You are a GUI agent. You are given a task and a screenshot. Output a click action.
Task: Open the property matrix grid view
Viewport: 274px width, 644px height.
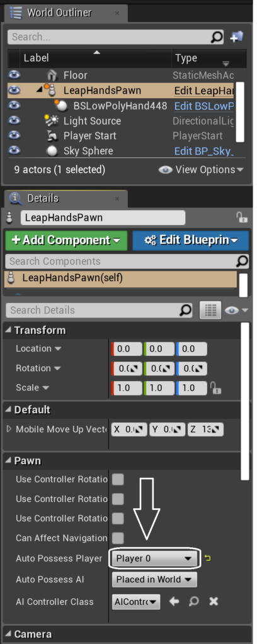210,310
